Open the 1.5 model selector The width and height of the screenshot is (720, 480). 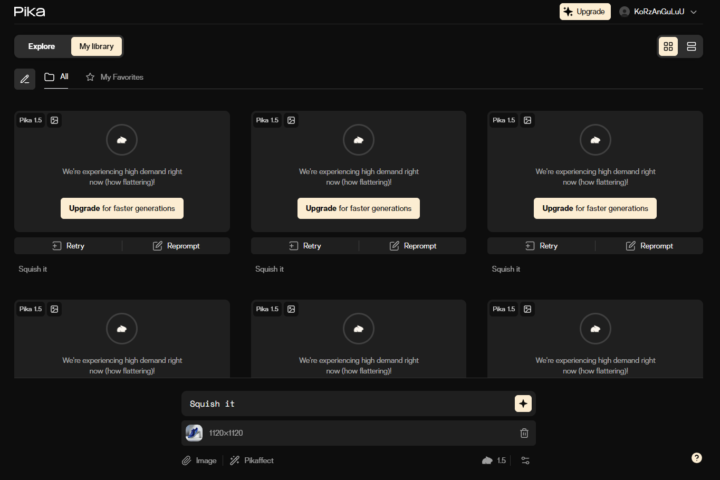coord(494,461)
